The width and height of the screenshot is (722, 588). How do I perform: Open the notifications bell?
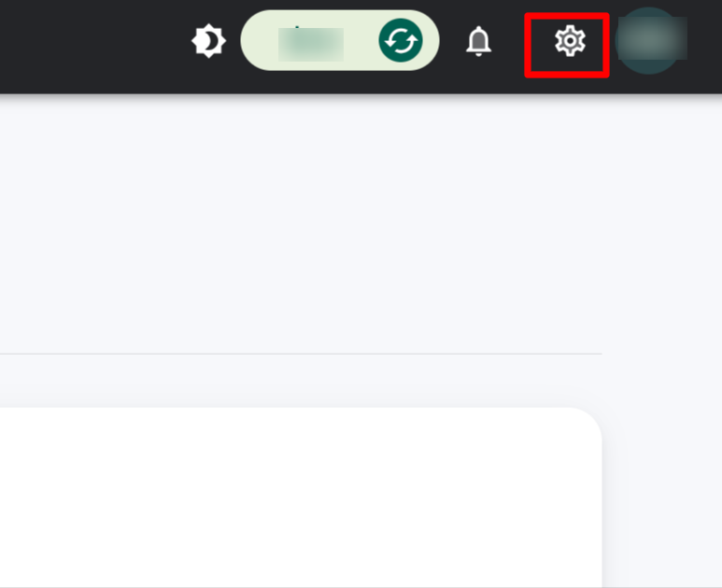click(478, 41)
